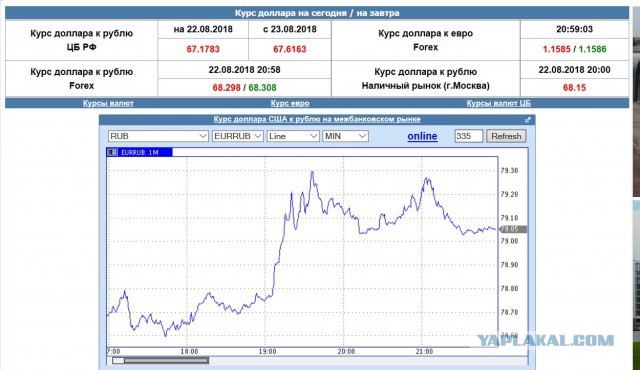Open the Курс доллара США межбанковский рынок title link

click(317, 119)
